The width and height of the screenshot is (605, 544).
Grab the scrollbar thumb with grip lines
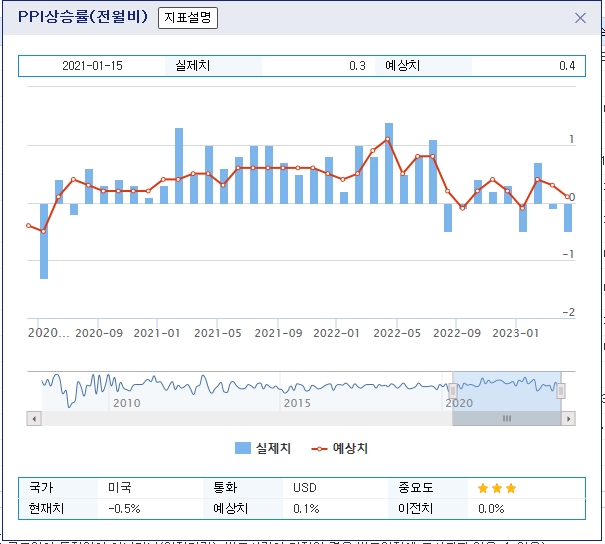pyautogui.click(x=507, y=419)
